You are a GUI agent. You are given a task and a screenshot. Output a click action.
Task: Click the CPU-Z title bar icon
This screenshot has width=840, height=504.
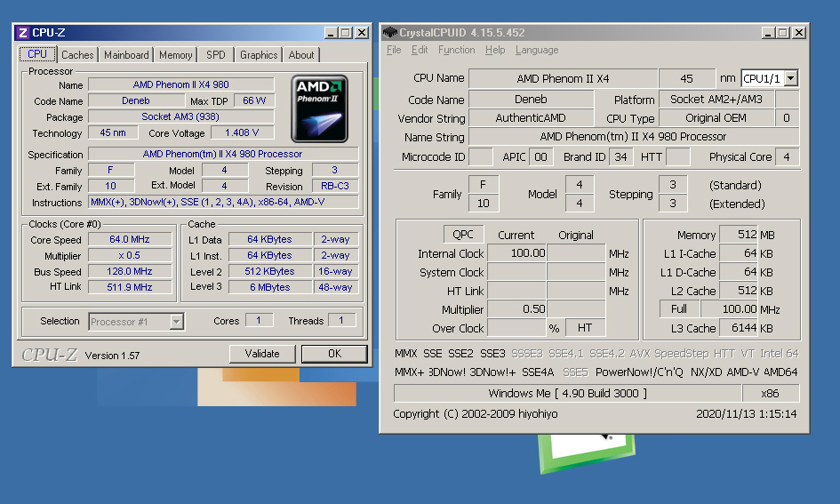click(x=23, y=33)
